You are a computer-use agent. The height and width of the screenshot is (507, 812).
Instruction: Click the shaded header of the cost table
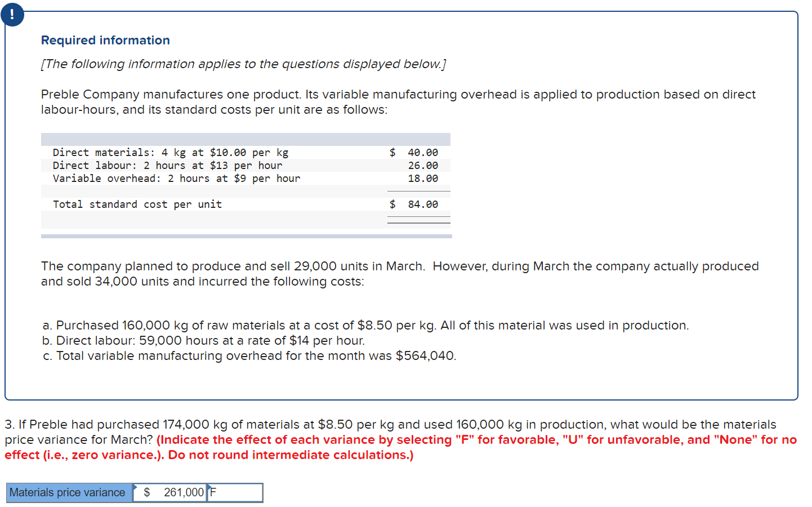pyautogui.click(x=245, y=138)
